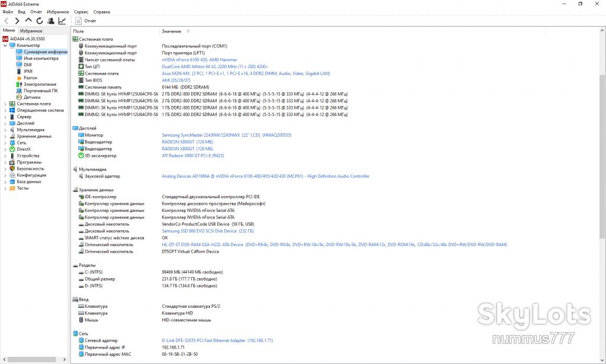Open the nVIDIA nForce 6100-430 chipset link
This screenshot has height=364, width=606.
[x=199, y=60]
